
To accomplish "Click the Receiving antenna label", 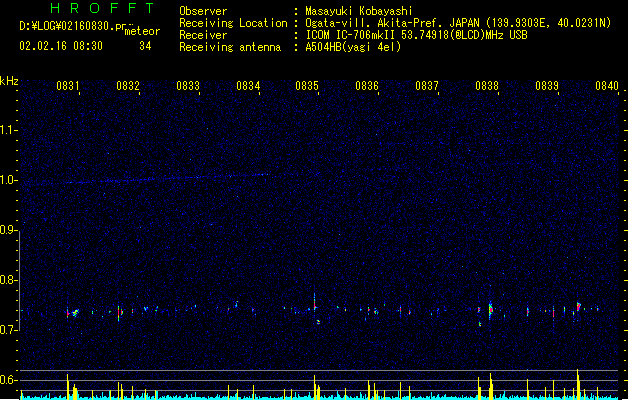I will click(230, 47).
